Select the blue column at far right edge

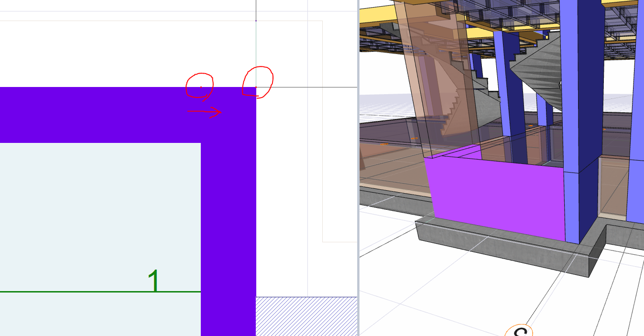tap(636, 119)
